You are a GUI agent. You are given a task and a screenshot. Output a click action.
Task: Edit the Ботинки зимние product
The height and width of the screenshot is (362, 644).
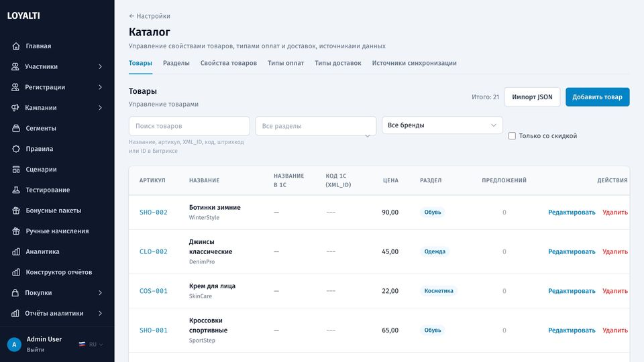pyautogui.click(x=572, y=213)
